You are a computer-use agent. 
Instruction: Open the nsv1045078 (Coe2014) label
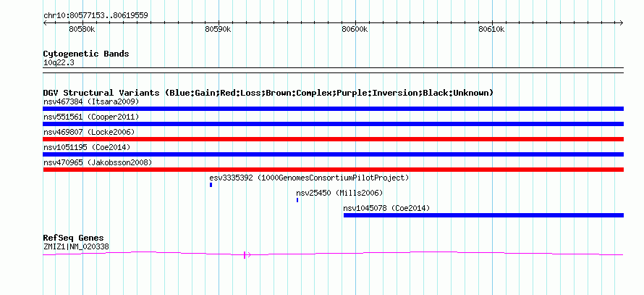tap(386, 208)
